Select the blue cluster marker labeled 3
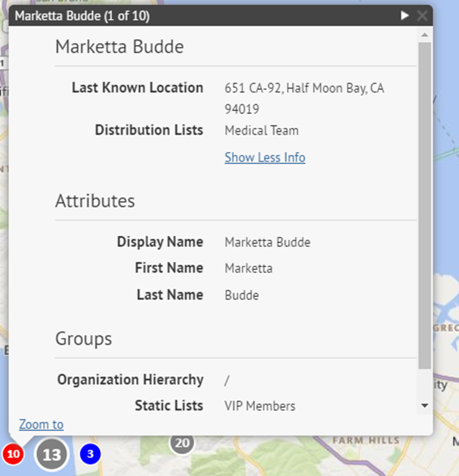Screen dimensions: 459x476 coord(90,454)
